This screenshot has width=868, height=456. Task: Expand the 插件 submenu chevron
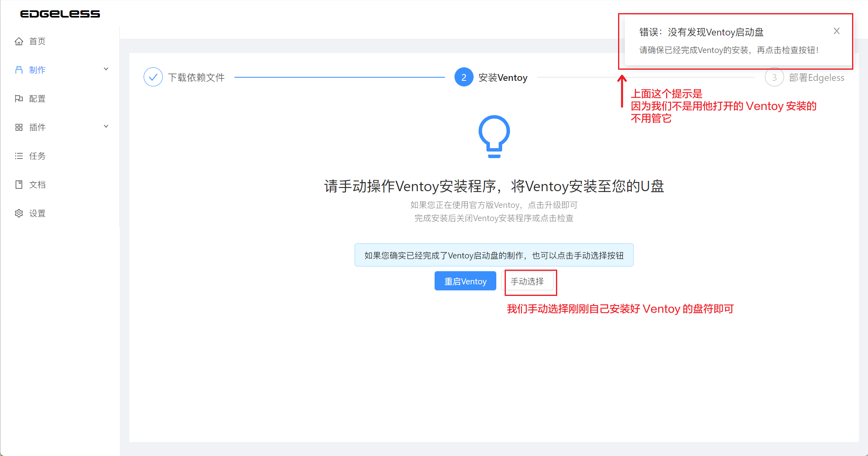click(x=106, y=126)
